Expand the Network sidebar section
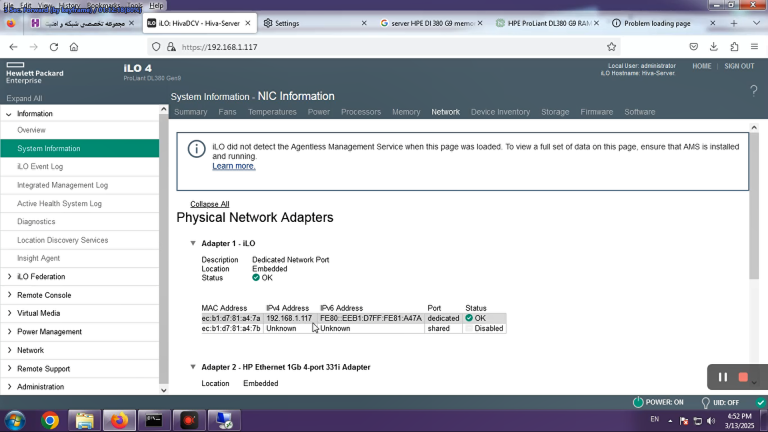Viewport: 768px width, 432px height. coord(9,350)
